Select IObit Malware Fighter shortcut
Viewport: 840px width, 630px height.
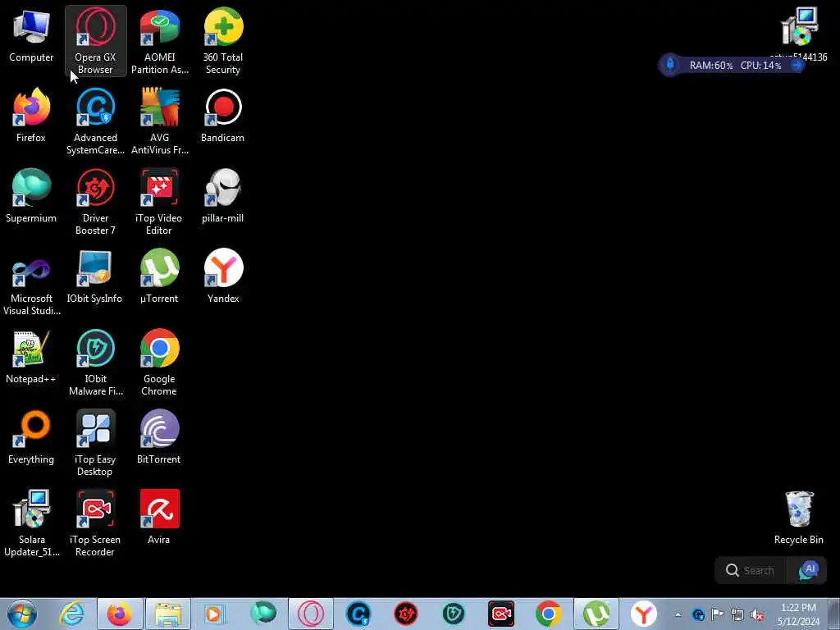(x=95, y=362)
